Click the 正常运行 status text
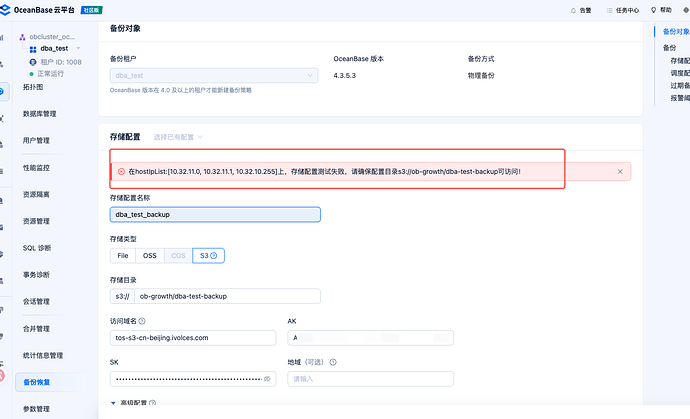Screen dimensions: 690x419 tap(50, 74)
